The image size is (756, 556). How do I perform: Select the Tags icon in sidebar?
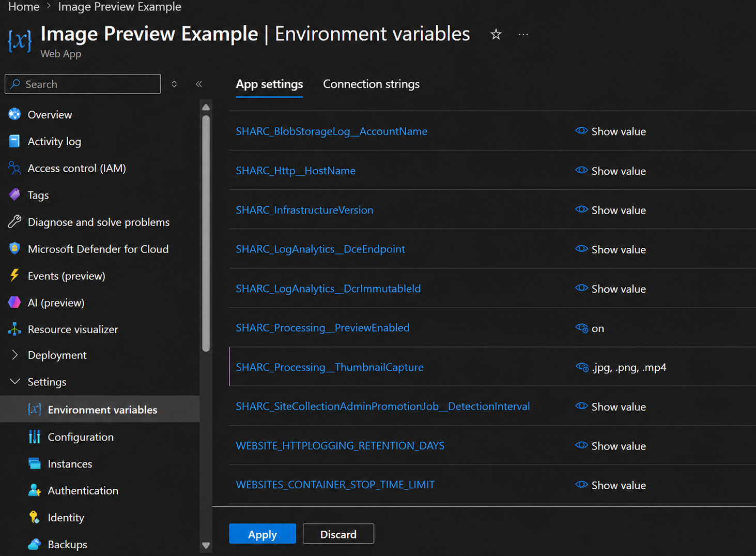coord(14,195)
